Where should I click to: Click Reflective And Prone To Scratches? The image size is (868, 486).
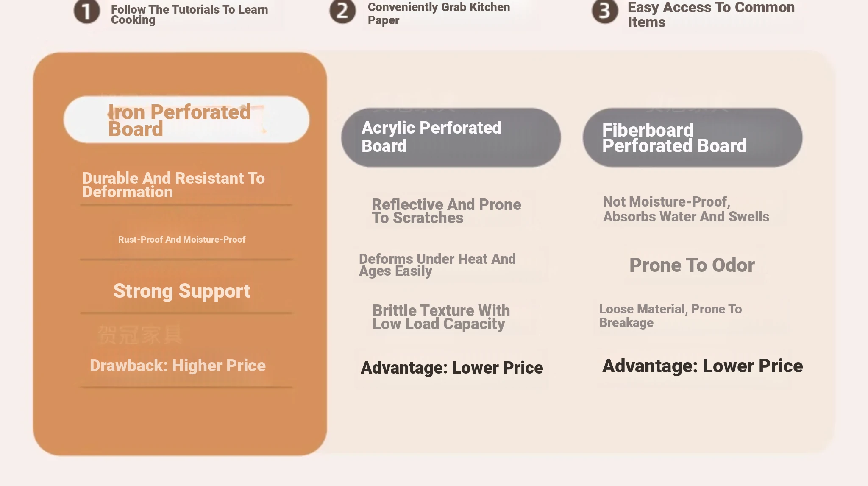point(446,211)
